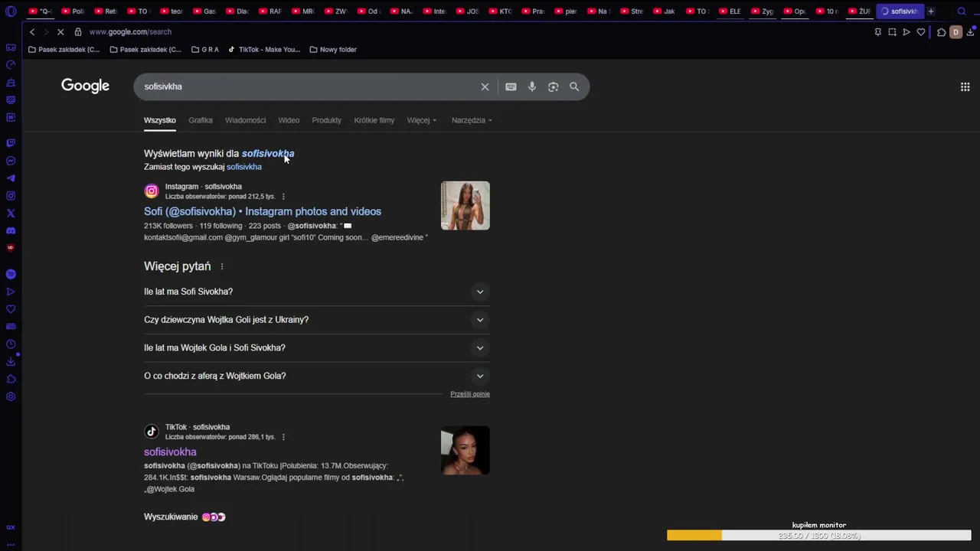This screenshot has height=551, width=980.
Task: Open toolbar downloads icon
Action: click(x=971, y=32)
